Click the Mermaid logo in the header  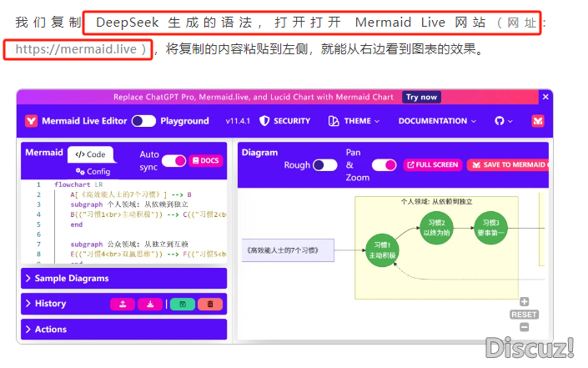pyautogui.click(x=31, y=121)
